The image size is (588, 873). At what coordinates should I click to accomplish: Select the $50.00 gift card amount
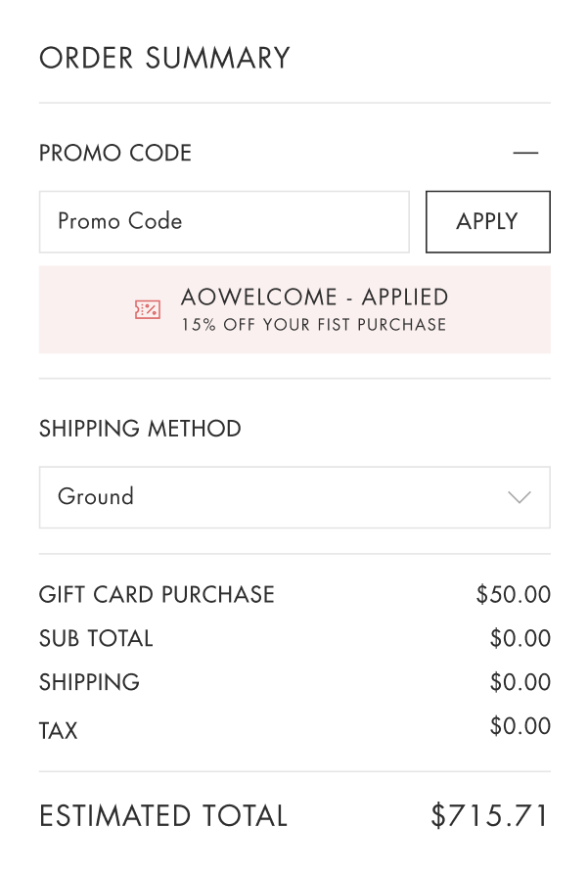tap(513, 594)
